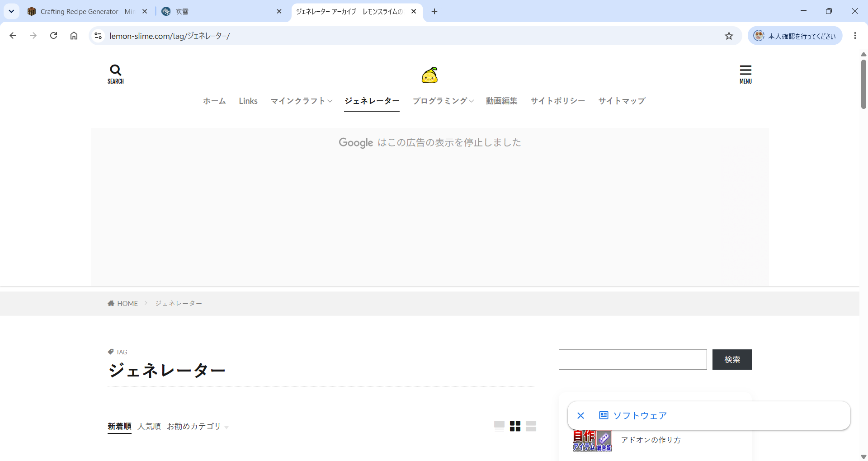Reload the page with refresh icon
Screen dimensions: 868x461
coord(53,36)
